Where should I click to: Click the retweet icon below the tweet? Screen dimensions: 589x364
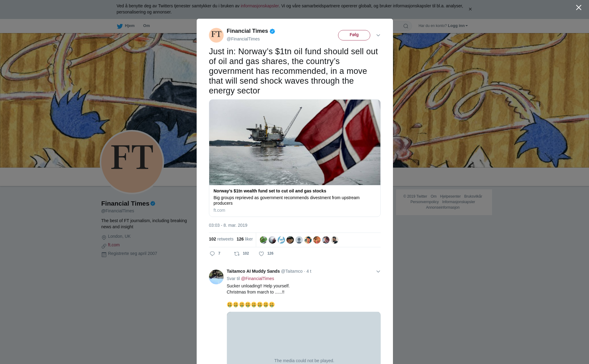[x=237, y=254]
